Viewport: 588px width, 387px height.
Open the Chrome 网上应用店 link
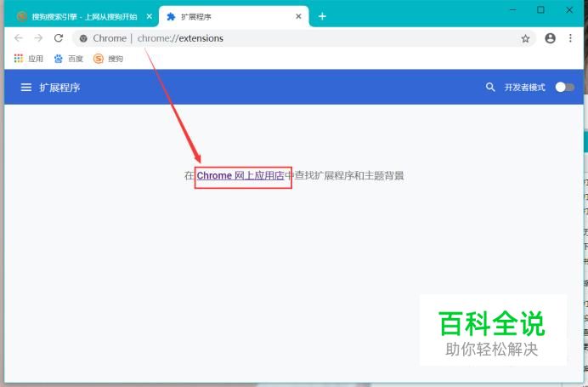pyautogui.click(x=240, y=176)
